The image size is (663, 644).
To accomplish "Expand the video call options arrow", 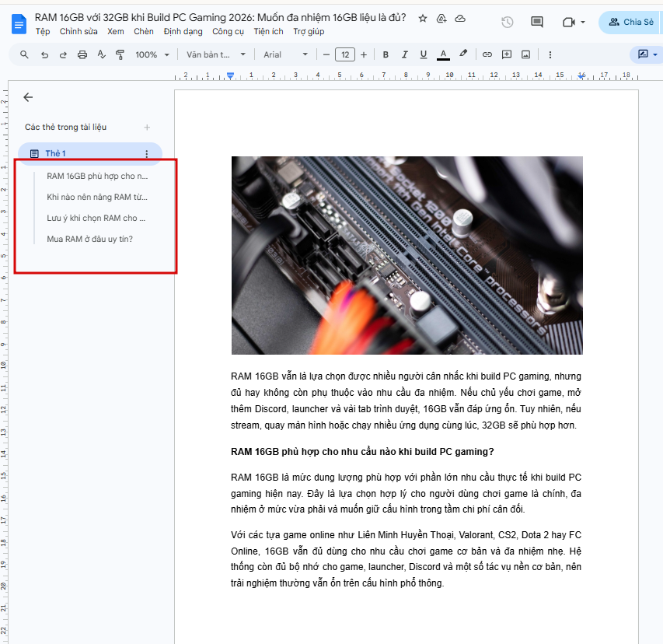I will pyautogui.click(x=583, y=22).
